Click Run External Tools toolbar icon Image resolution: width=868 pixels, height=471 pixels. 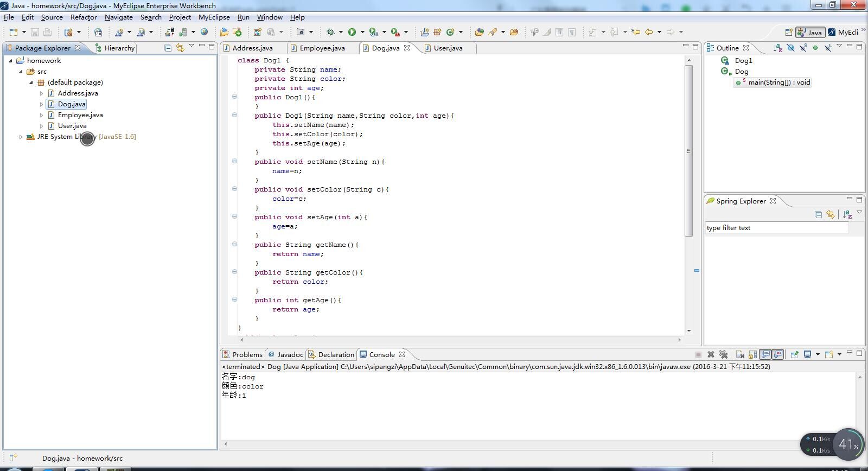coord(395,32)
